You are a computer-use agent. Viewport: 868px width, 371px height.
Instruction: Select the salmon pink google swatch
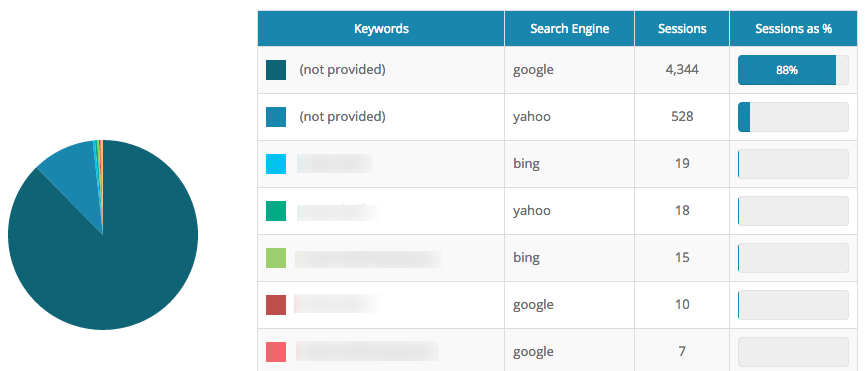[x=276, y=352]
